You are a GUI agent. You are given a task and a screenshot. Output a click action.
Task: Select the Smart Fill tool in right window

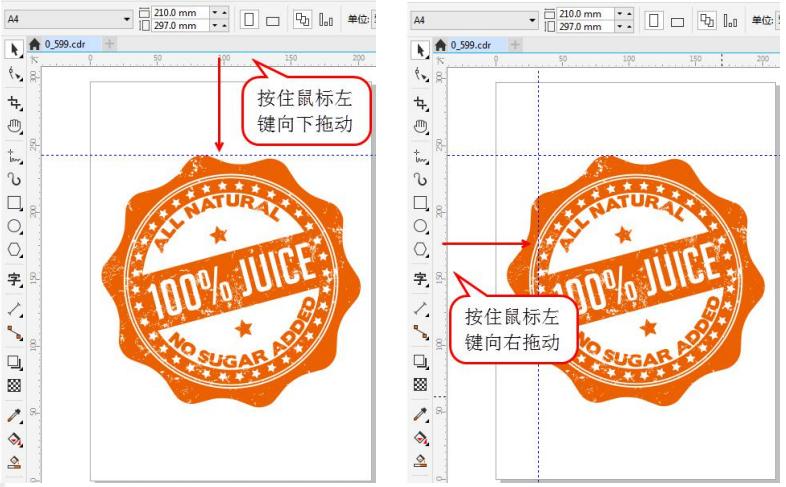click(x=421, y=460)
